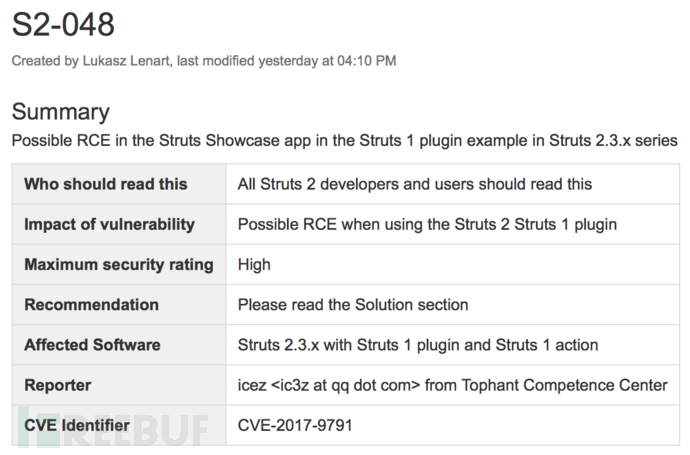Click the Recommendation row label

tap(92, 305)
